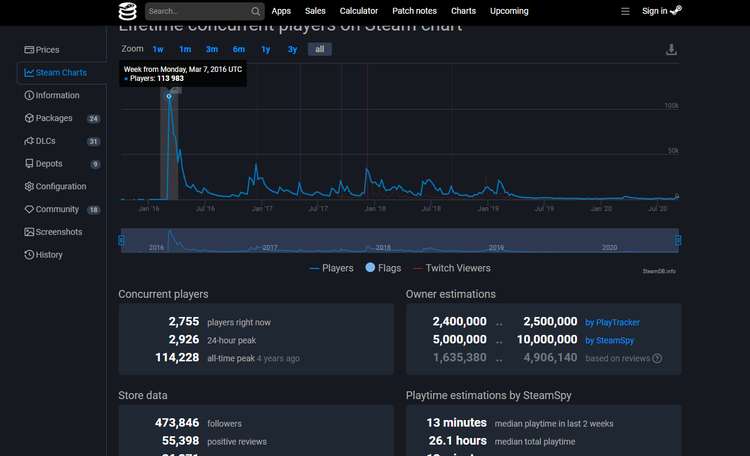
Task: Open the Community sidebar tab
Action: tap(61, 209)
